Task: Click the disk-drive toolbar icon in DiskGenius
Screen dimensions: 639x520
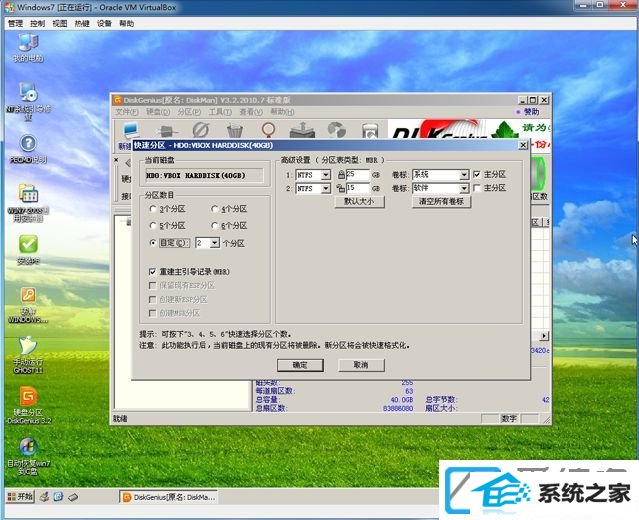Action: pos(370,131)
